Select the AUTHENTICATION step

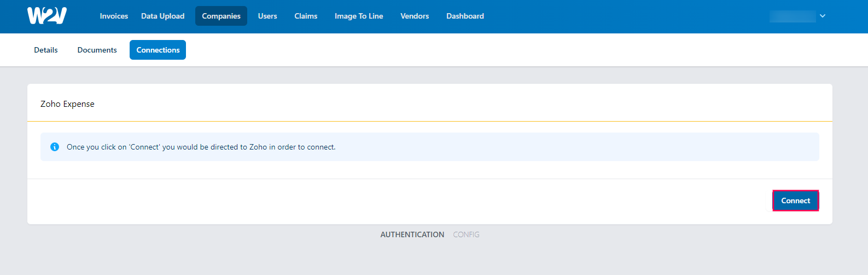(x=412, y=234)
